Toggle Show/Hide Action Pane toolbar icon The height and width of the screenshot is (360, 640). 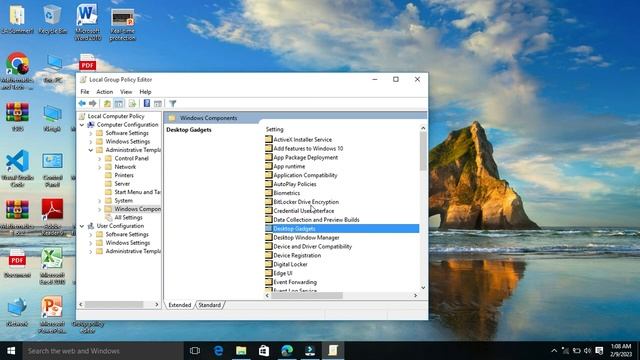(x=158, y=104)
